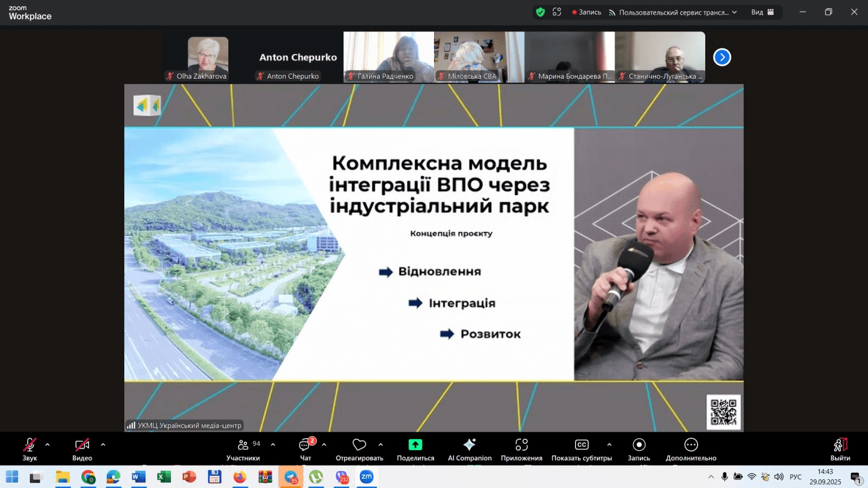This screenshot has height=488, width=868.
Task: Expand the captions options arrow
Action: tap(609, 445)
